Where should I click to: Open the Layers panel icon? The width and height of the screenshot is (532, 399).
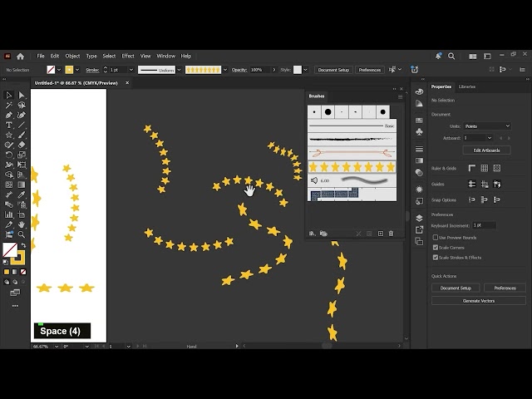(419, 218)
